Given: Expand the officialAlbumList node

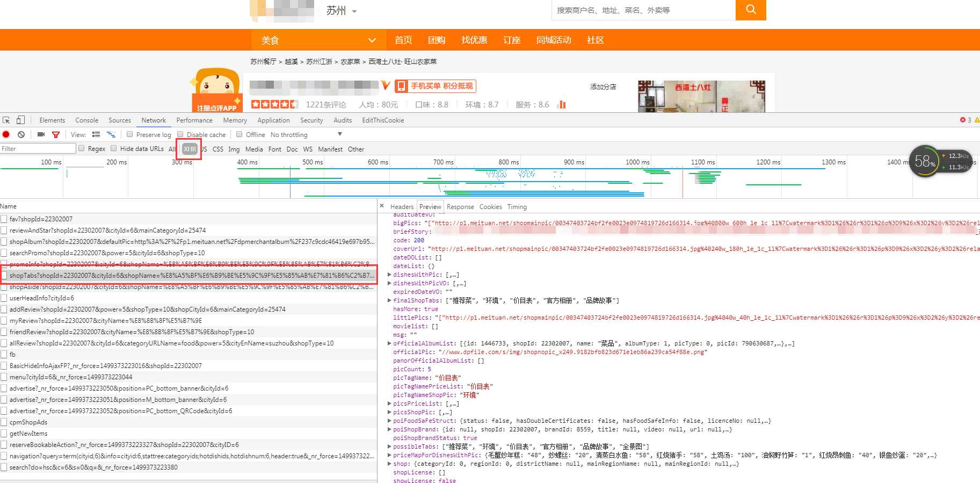Looking at the screenshot, I should [x=389, y=343].
